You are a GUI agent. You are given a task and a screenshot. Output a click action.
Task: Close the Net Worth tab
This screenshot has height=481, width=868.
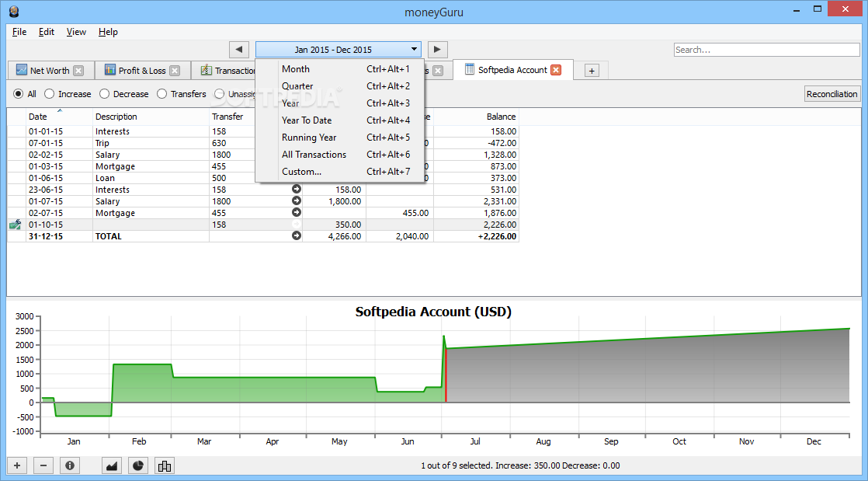tap(78, 71)
